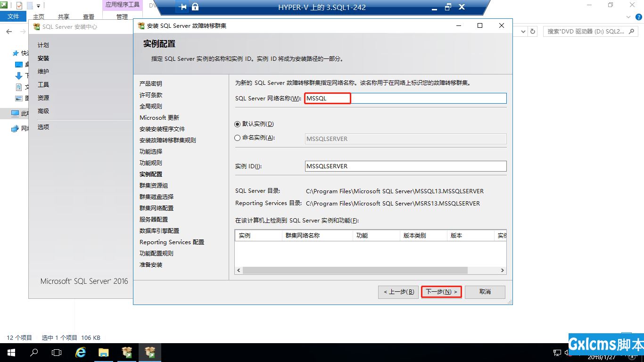This screenshot has width=644, height=362.
Task: Select 安装 in SQL Server 安装中心
Action: 43,58
